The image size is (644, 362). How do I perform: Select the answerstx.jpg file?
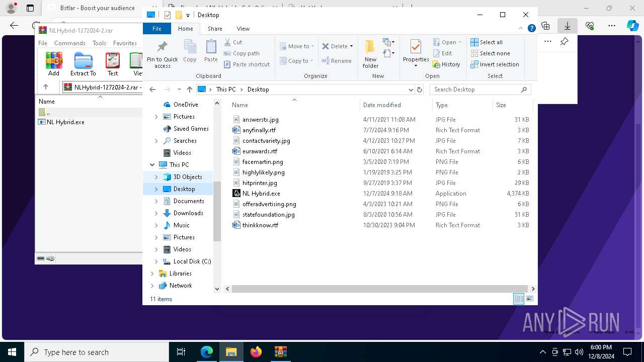pyautogui.click(x=260, y=120)
